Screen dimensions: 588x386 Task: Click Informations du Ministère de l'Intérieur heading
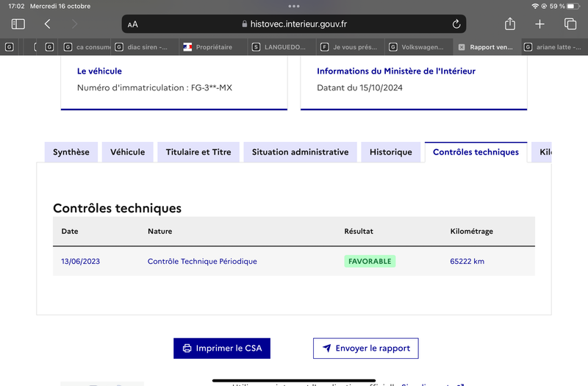tap(396, 71)
